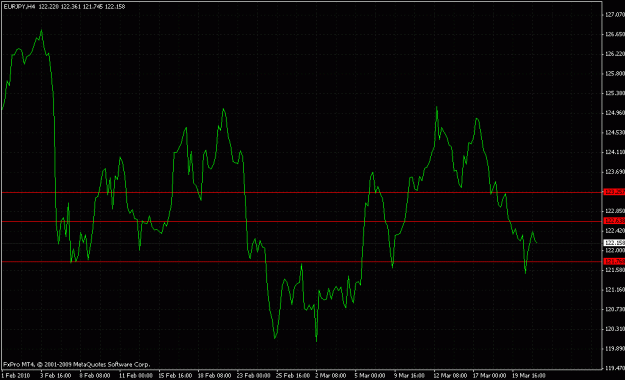Click the 125.800 price scale label
This screenshot has height=380, width=625.
tap(615, 73)
